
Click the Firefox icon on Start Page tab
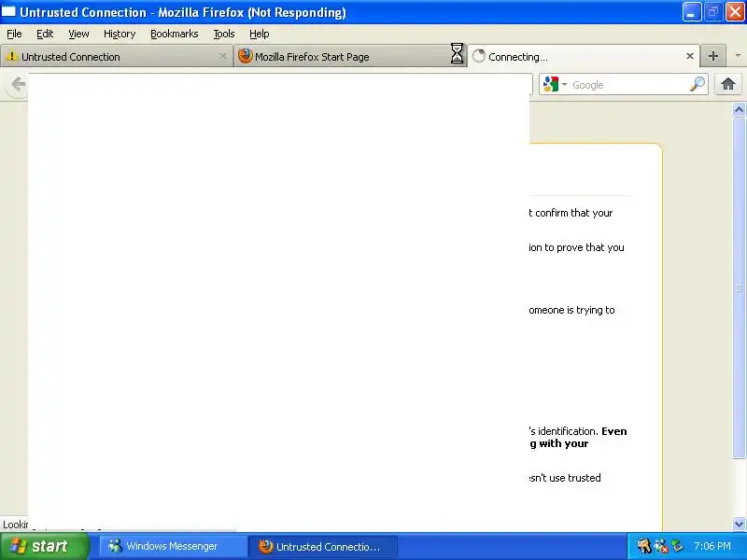[245, 56]
